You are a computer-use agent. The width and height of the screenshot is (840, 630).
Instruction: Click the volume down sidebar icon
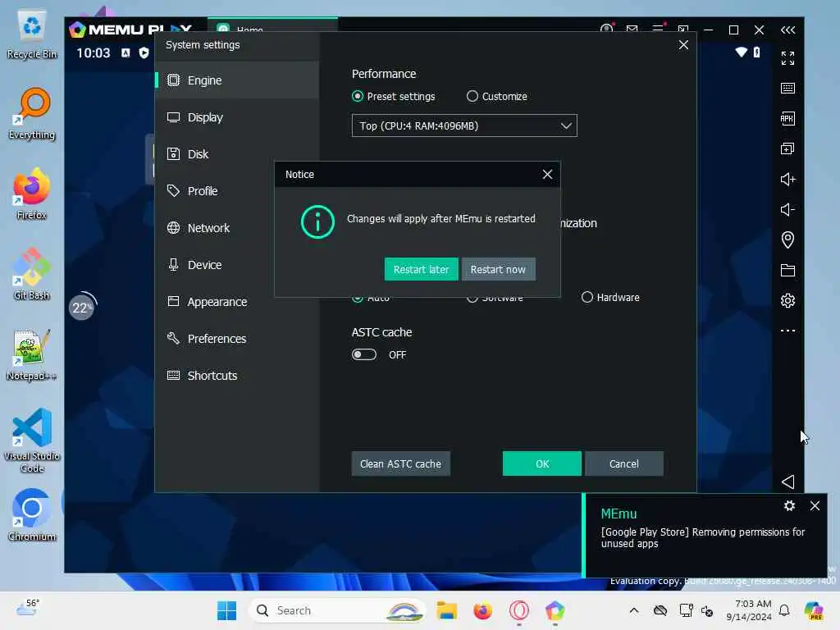pos(787,209)
